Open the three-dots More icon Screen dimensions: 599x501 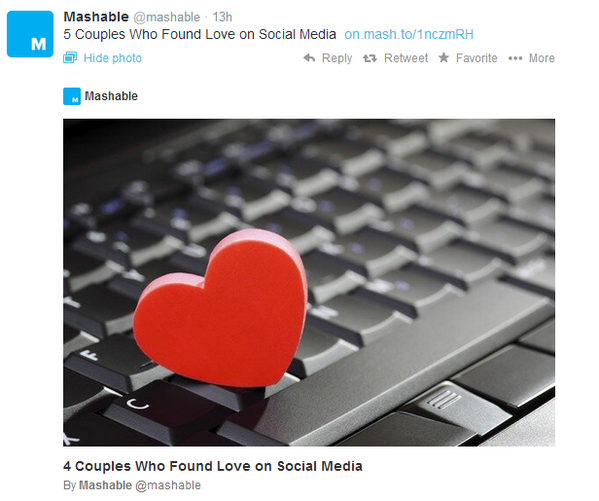click(x=515, y=58)
